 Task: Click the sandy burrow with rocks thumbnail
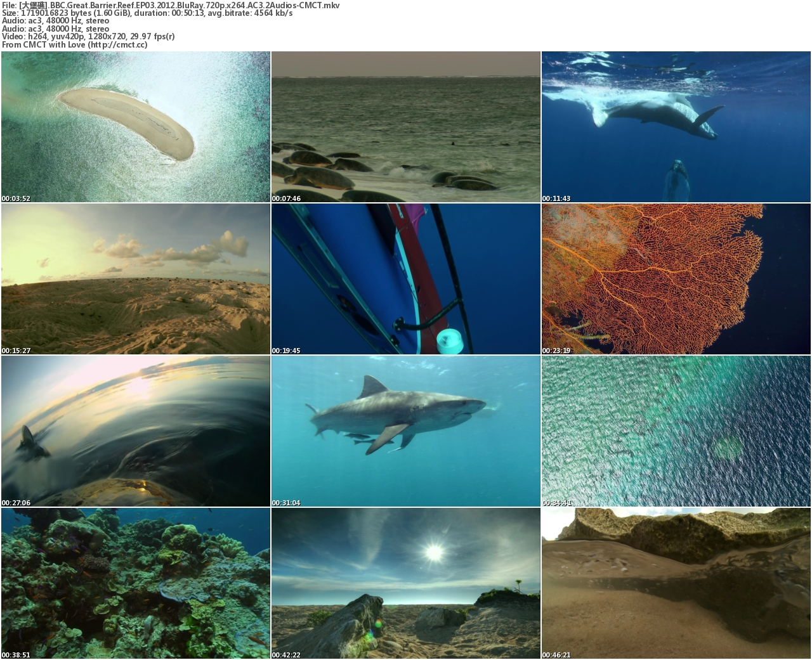[x=676, y=583]
